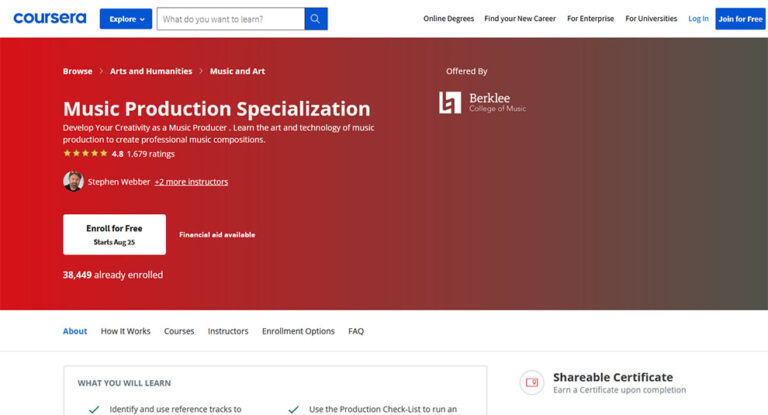Select the Courses tab

coord(179,331)
